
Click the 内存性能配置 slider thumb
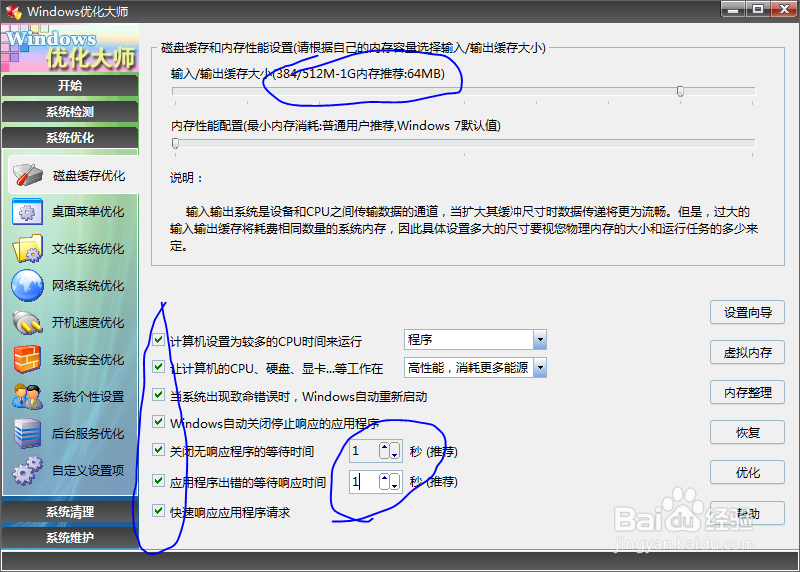pyautogui.click(x=176, y=143)
